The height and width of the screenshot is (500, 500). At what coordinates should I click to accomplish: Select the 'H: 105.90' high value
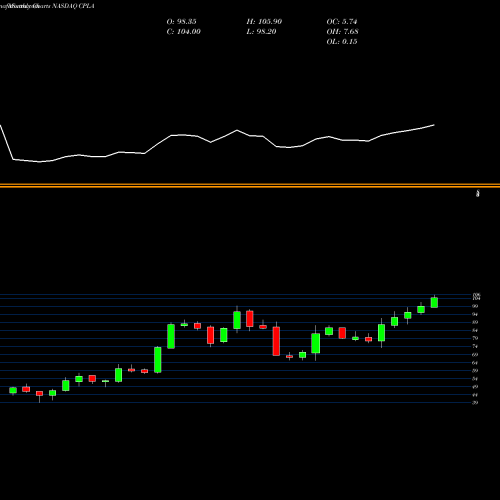click(264, 22)
